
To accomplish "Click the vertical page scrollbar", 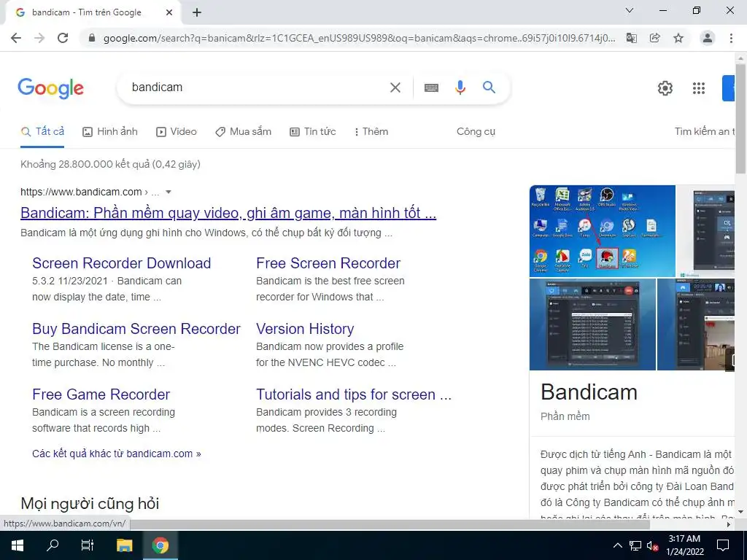I will 740,119.
